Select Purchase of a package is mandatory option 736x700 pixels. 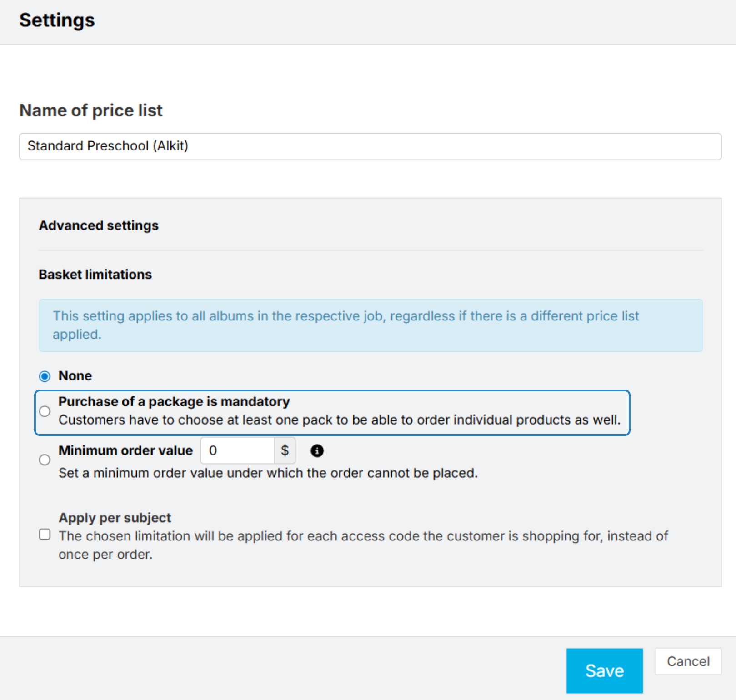[x=45, y=411]
